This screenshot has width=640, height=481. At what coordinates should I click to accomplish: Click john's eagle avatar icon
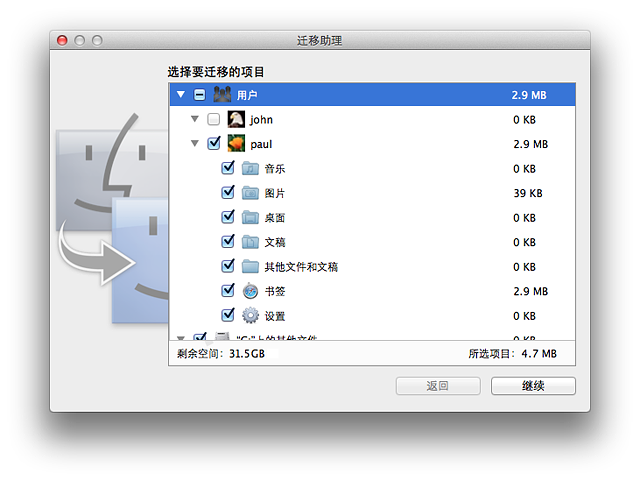click(236, 119)
